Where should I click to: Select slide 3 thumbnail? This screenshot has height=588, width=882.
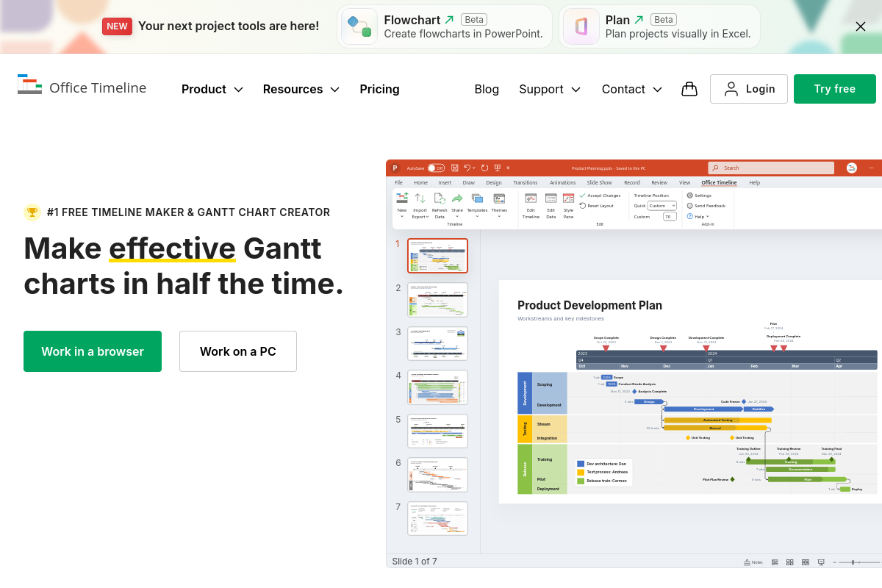[x=437, y=343]
